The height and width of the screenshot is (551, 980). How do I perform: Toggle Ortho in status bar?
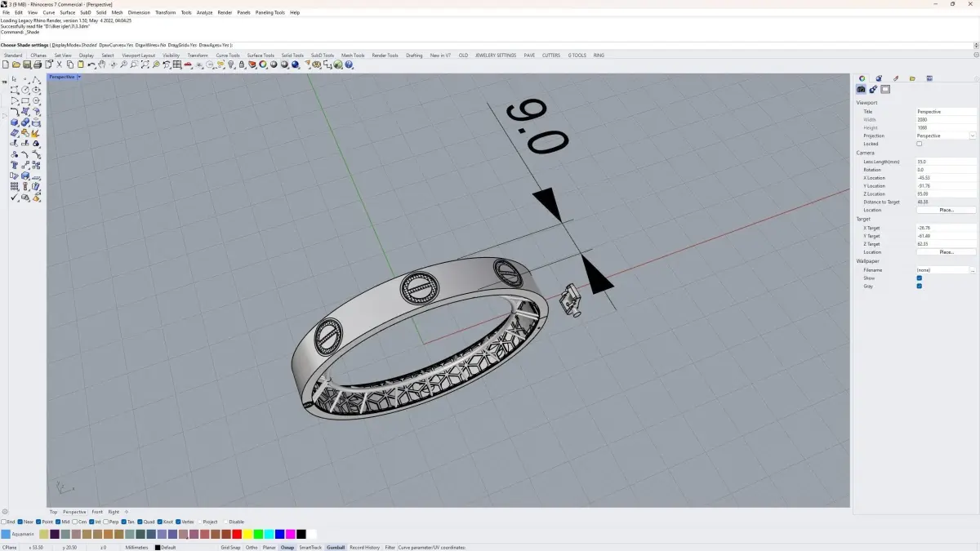point(252,548)
